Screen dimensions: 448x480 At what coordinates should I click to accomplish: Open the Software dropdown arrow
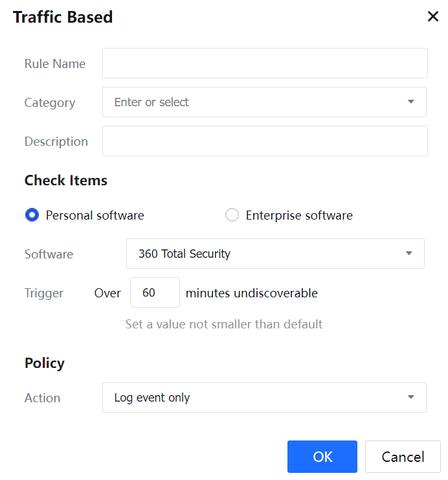click(409, 254)
